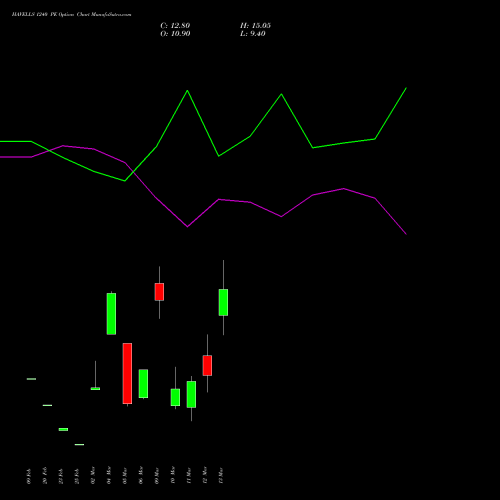Click the 04 Mar date axis label
500x500 pixels.
pos(109,475)
